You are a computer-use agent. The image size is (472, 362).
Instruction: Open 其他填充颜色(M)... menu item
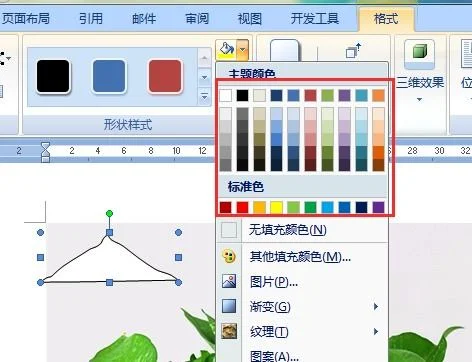click(302, 257)
